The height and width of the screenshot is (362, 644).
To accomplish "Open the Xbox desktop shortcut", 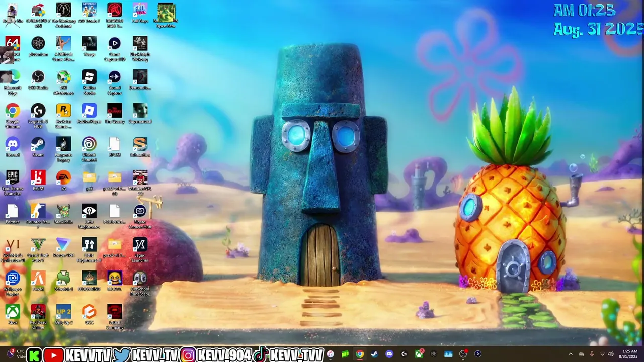I will [13, 315].
